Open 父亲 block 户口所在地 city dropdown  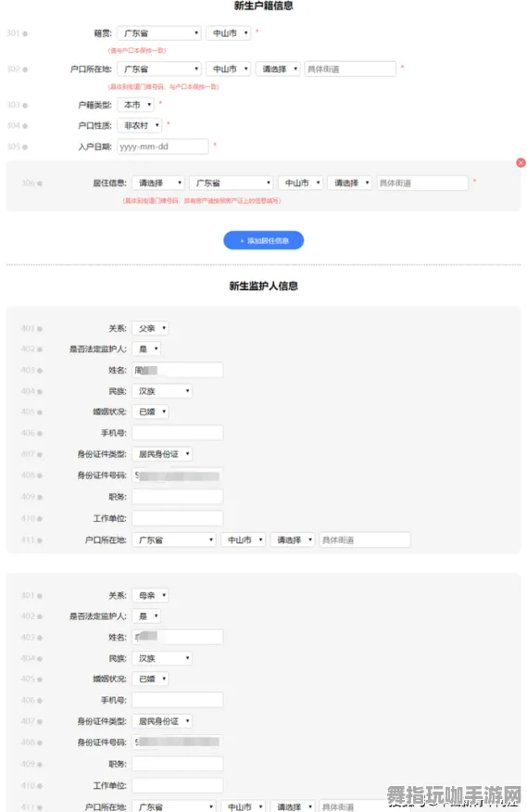pyautogui.click(x=244, y=540)
